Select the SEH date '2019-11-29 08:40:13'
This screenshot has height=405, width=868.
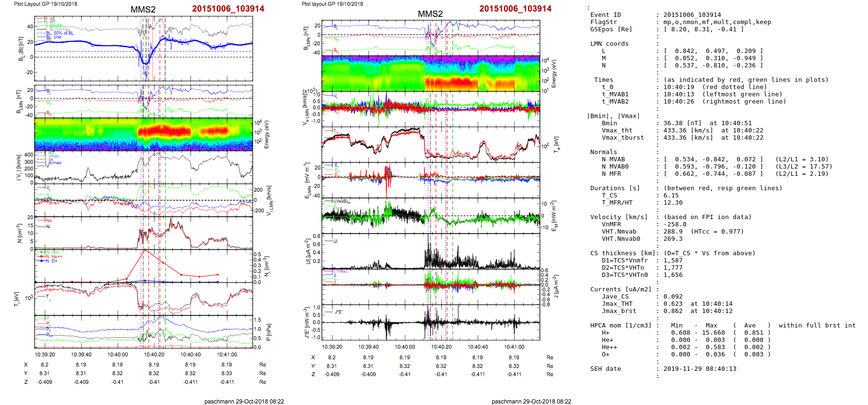point(700,369)
